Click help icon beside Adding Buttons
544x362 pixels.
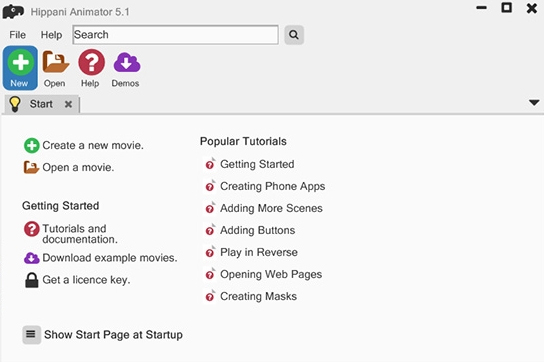[x=210, y=230]
